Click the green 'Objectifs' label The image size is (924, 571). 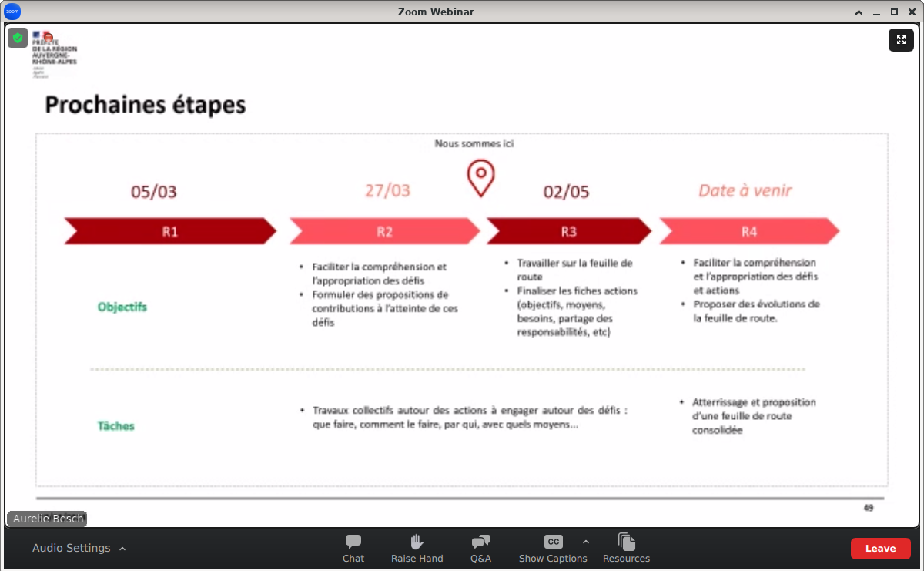point(122,307)
